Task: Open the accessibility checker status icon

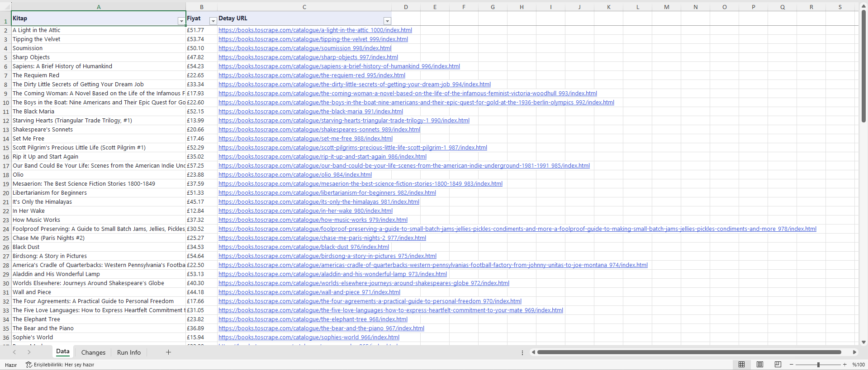Action: pyautogui.click(x=29, y=365)
